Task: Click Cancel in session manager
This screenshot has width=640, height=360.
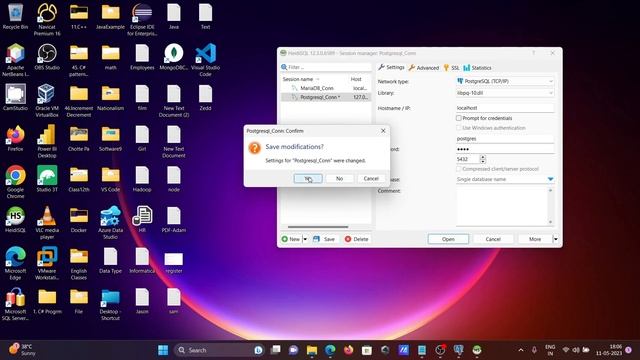Action: tap(493, 239)
